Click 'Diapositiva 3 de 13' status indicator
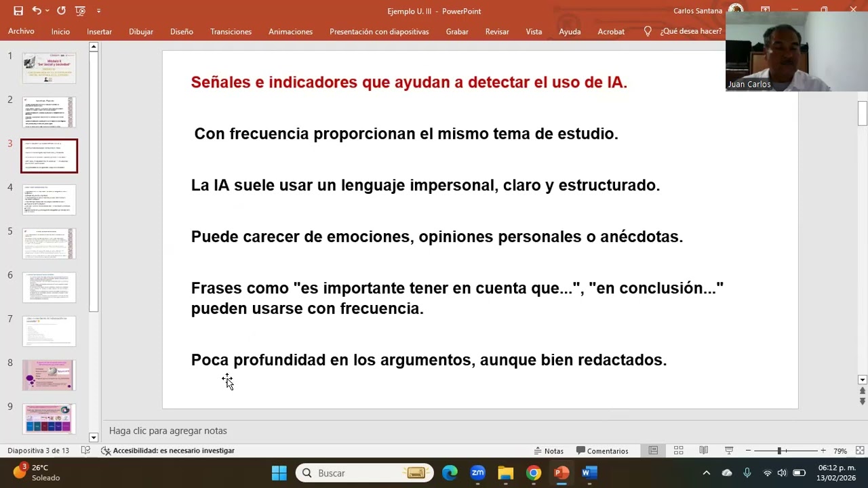868x488 pixels. 39,451
